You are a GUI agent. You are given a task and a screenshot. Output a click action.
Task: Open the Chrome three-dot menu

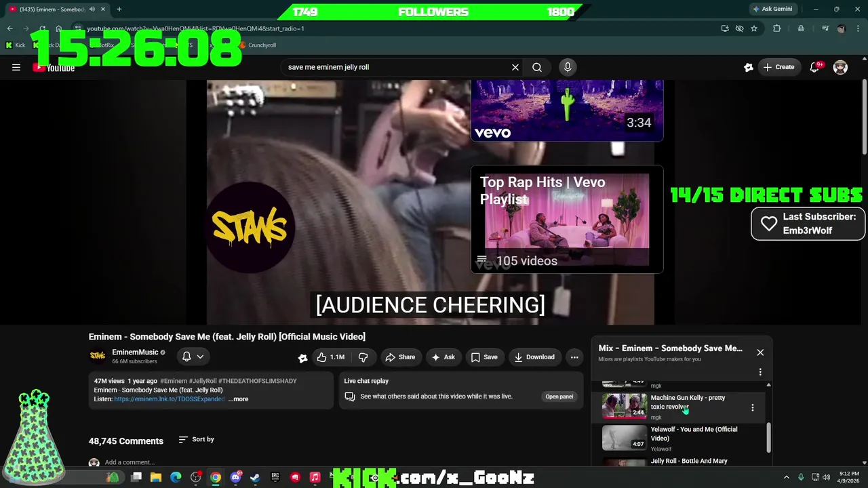[x=858, y=28]
